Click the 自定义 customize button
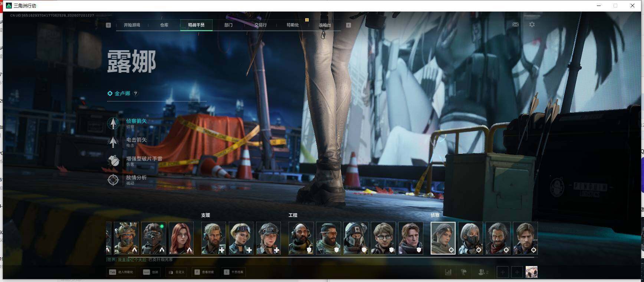This screenshot has width=644, height=282. coord(176,272)
